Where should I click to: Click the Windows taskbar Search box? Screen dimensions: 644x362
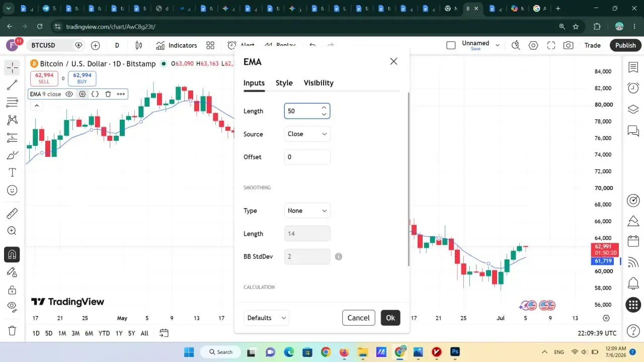click(x=221, y=352)
